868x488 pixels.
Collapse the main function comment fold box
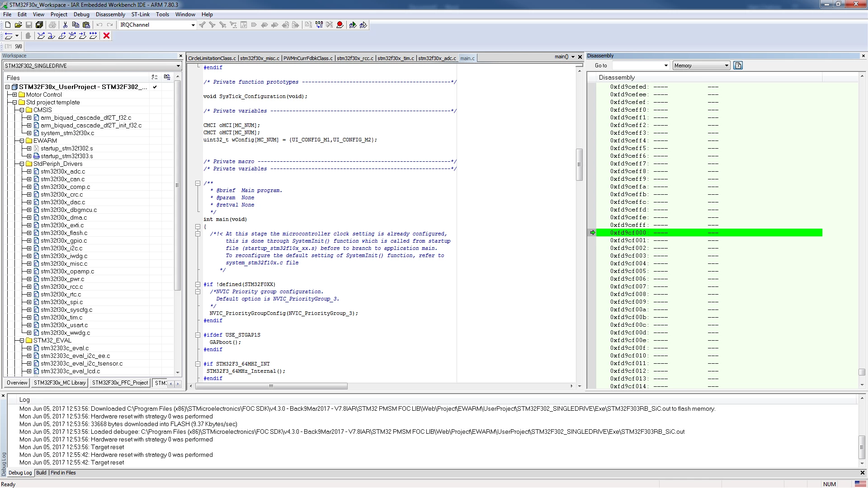point(198,183)
